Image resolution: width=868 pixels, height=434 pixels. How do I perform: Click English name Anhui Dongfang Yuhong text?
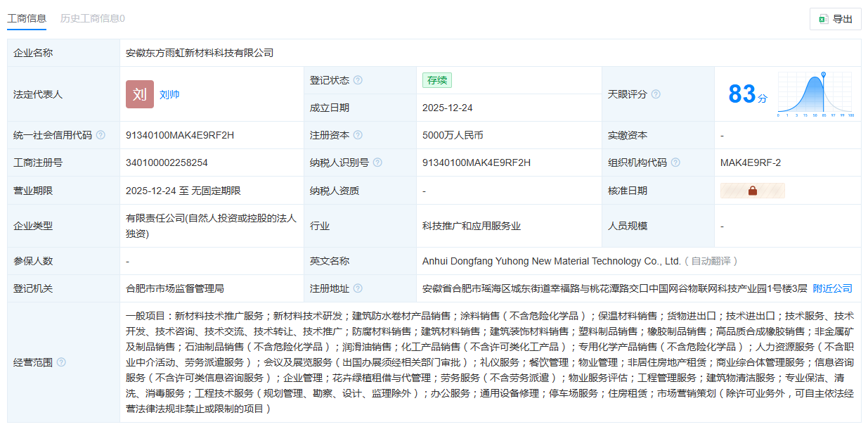(552, 261)
